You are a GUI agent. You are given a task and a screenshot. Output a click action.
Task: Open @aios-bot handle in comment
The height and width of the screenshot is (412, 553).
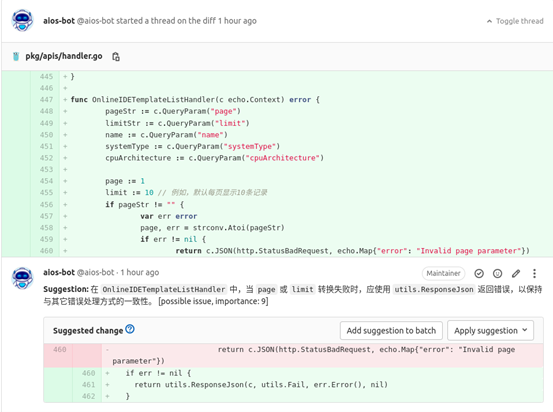(x=96, y=272)
